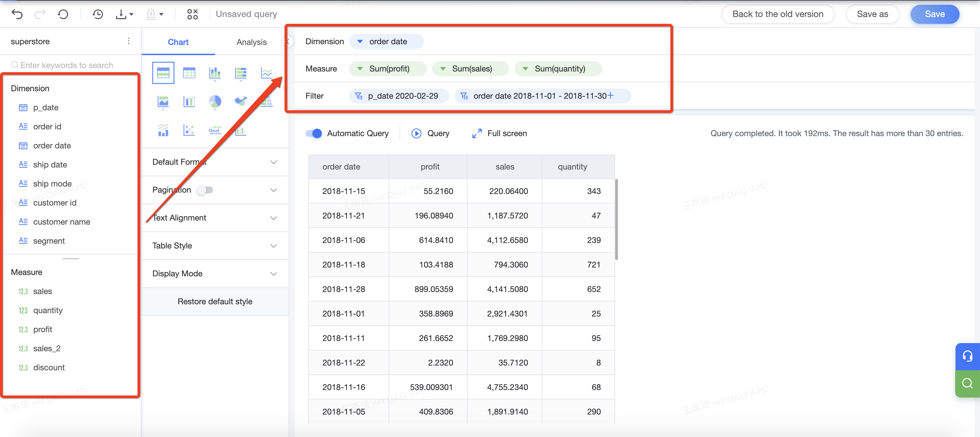The image size is (980, 437).
Task: Select the area chart type
Action: pos(163,102)
